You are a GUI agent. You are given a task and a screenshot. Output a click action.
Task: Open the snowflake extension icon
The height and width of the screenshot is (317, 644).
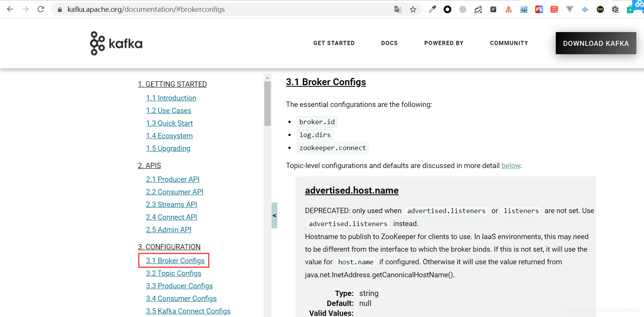pos(463,10)
